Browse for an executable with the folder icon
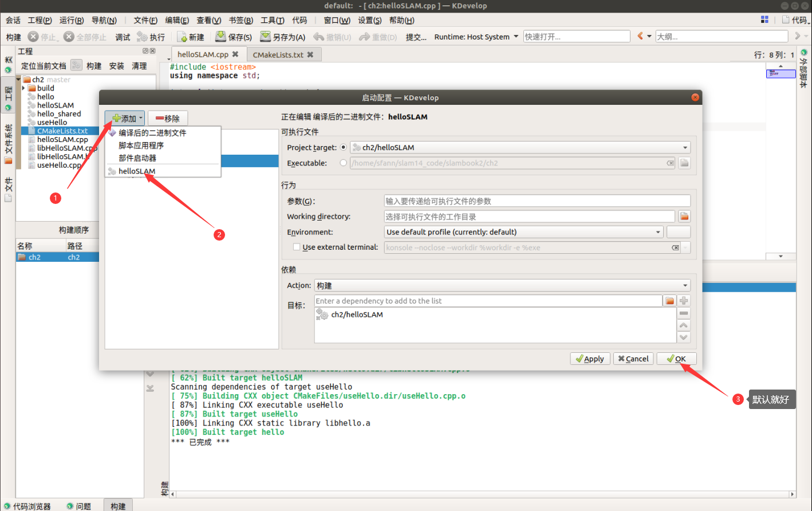812x511 pixels. pos(684,163)
